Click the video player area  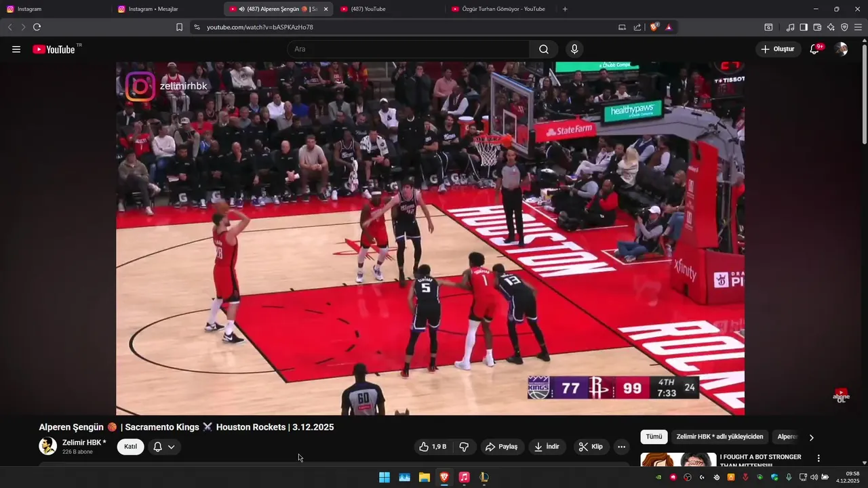point(430,239)
